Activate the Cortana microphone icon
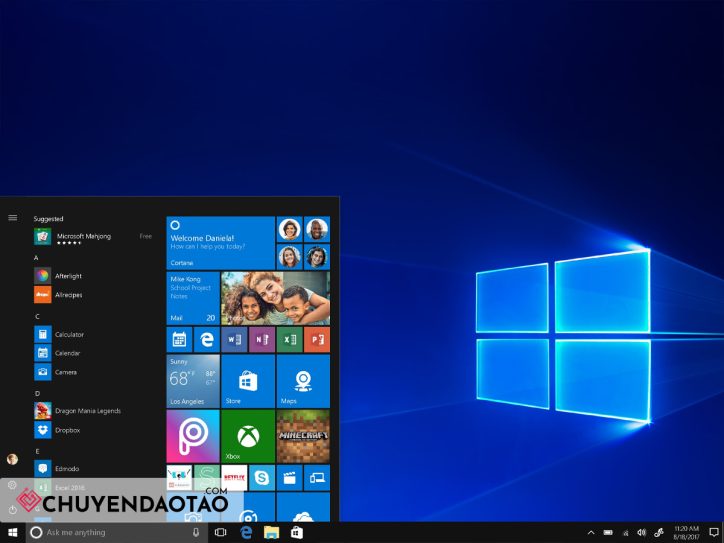Screen dimensions: 724x543 click(x=196, y=532)
